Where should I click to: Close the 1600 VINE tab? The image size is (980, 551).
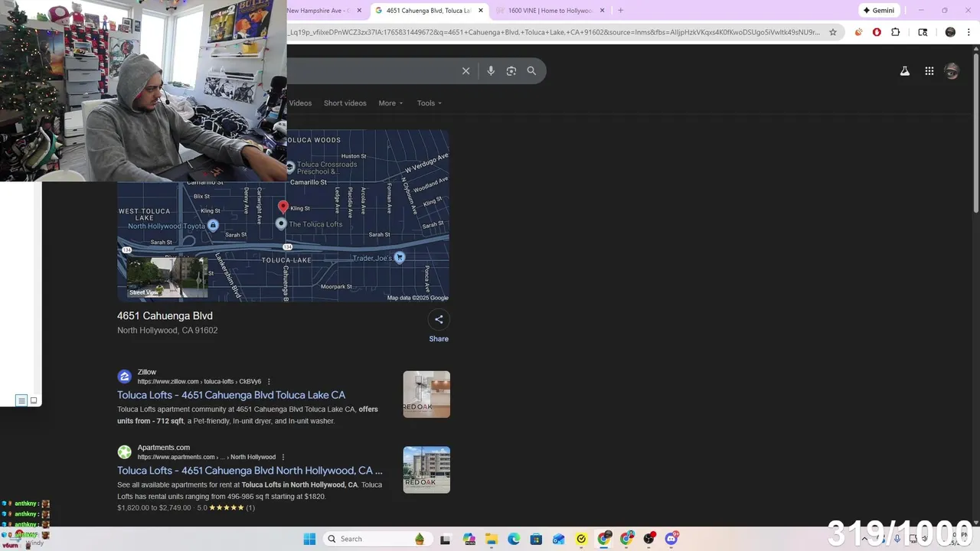point(602,11)
